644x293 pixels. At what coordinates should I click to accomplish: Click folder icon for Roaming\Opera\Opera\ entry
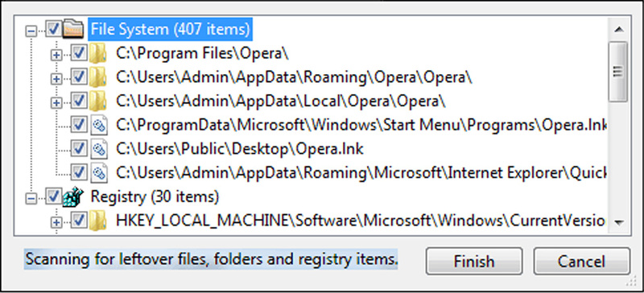(x=98, y=76)
